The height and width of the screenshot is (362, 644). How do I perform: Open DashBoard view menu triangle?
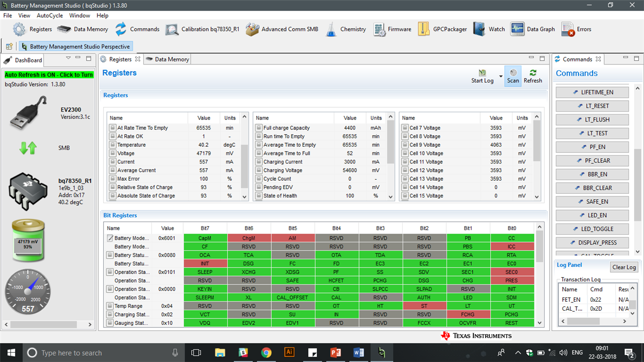click(x=69, y=58)
